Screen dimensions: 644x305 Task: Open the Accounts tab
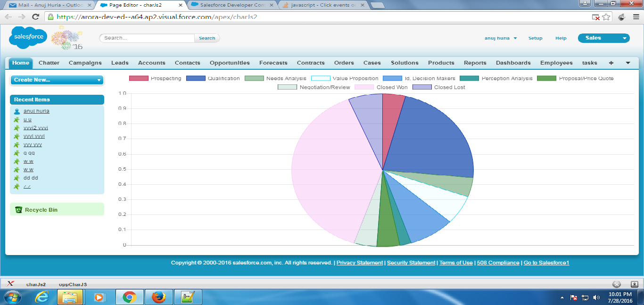tap(151, 63)
